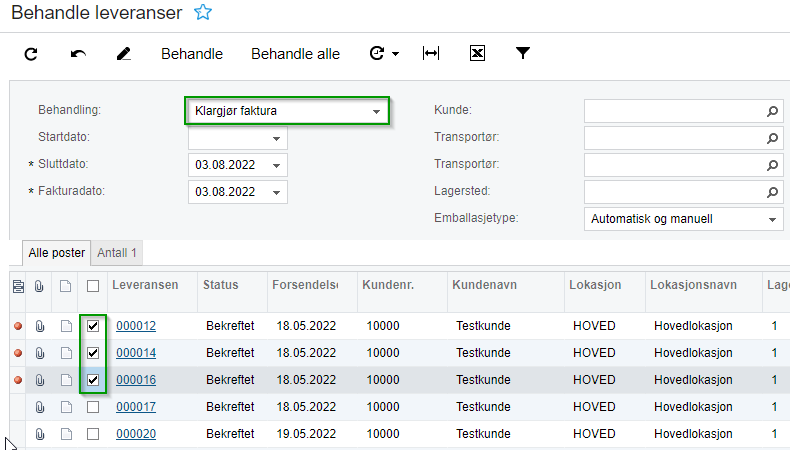Click the export to Excel icon
Image resolution: width=790 pixels, height=450 pixels.
477,53
